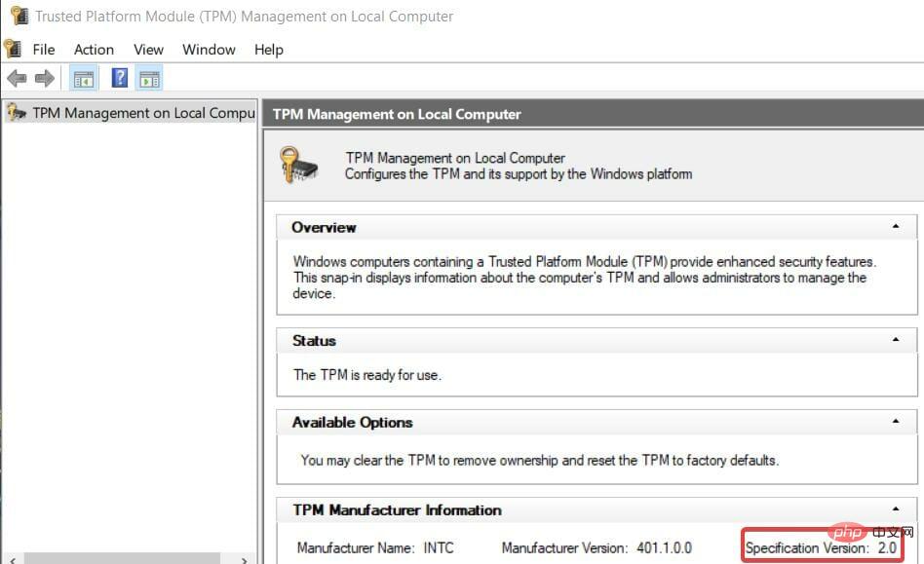Click the TPM tree node's key icon
The height and width of the screenshot is (564, 924).
point(16,113)
